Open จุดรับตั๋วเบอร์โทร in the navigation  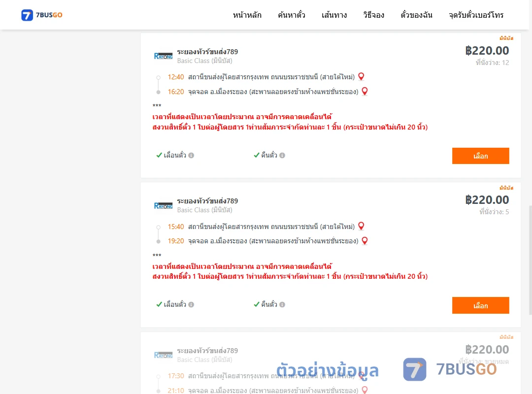[x=476, y=15]
